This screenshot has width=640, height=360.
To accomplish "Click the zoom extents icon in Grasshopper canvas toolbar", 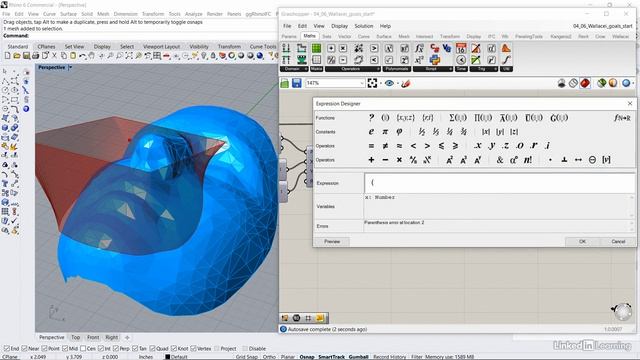I will pyautogui.click(x=372, y=83).
